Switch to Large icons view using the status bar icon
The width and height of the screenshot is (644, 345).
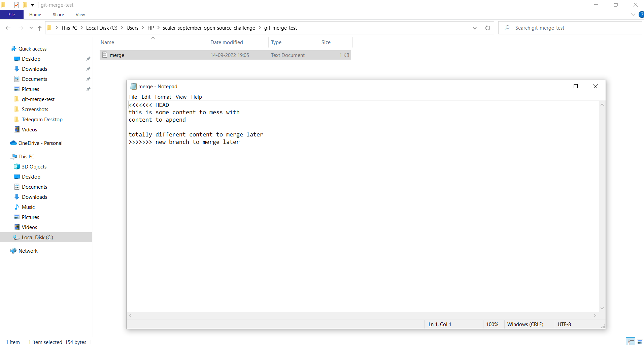pos(639,341)
